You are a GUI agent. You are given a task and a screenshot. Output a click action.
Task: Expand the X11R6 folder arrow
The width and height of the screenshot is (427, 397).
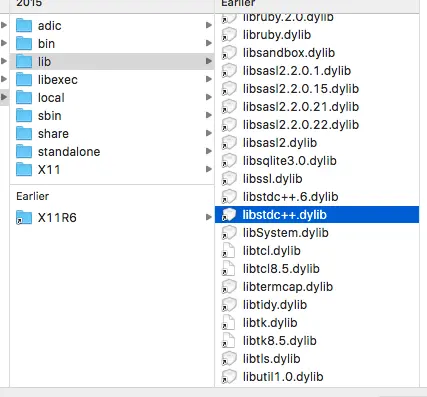coord(209,217)
